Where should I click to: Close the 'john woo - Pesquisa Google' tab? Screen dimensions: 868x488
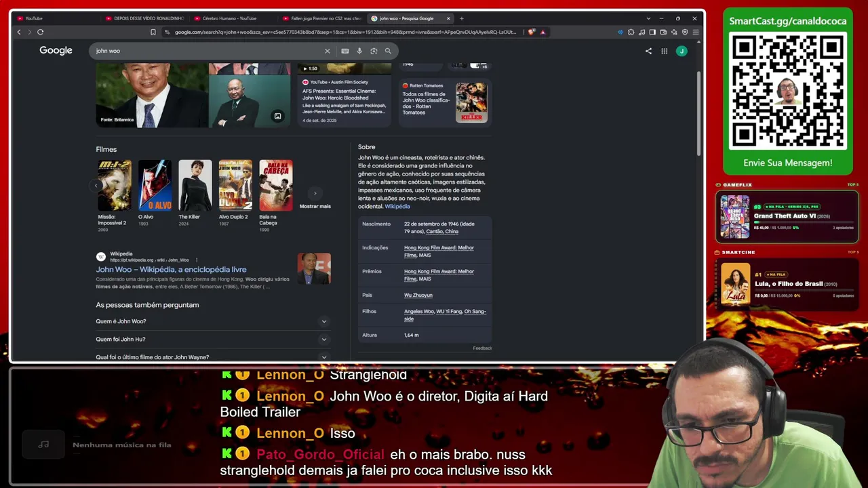tap(448, 18)
